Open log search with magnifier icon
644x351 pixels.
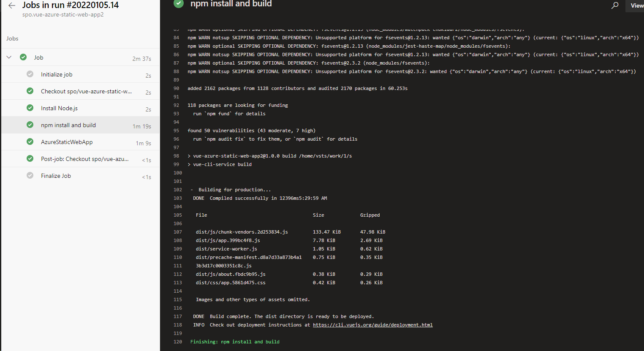[x=615, y=5]
